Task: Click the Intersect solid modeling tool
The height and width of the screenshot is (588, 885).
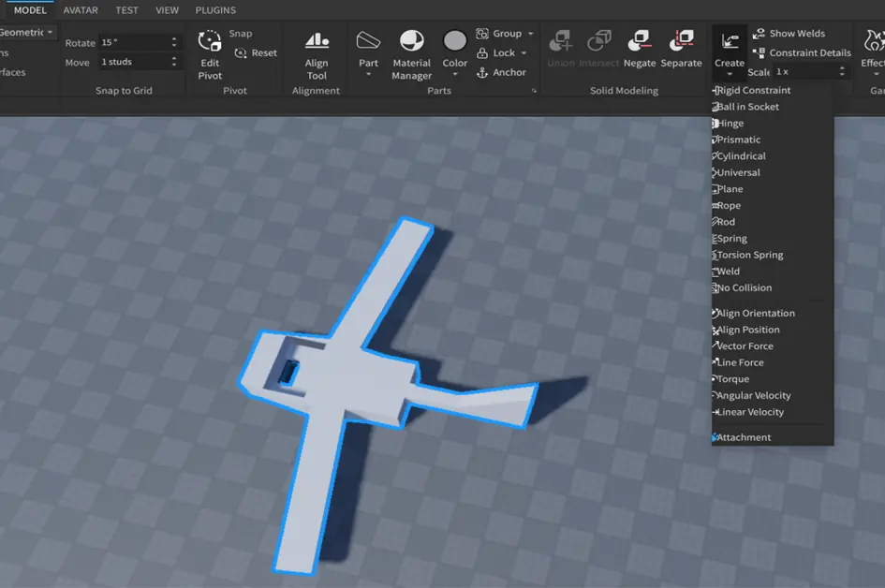Action: coord(598,49)
